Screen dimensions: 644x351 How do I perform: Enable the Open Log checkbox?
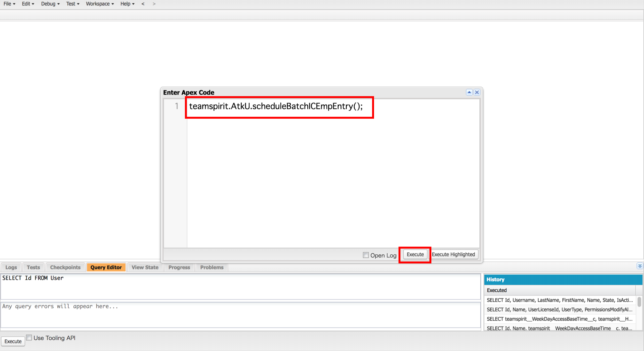click(366, 255)
